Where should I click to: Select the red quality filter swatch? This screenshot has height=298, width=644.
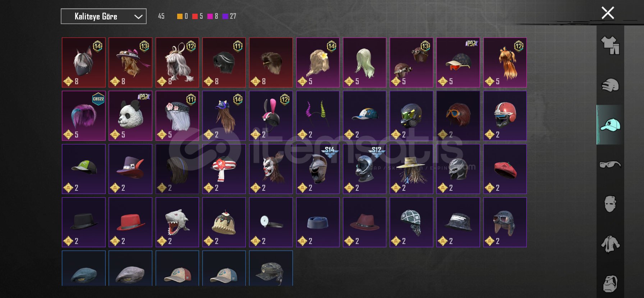pyautogui.click(x=195, y=16)
